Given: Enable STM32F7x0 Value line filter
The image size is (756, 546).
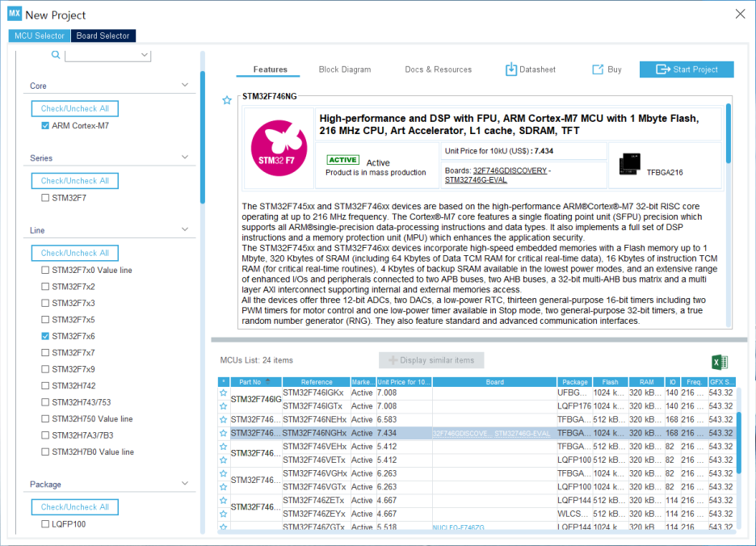Looking at the screenshot, I should 45,270.
